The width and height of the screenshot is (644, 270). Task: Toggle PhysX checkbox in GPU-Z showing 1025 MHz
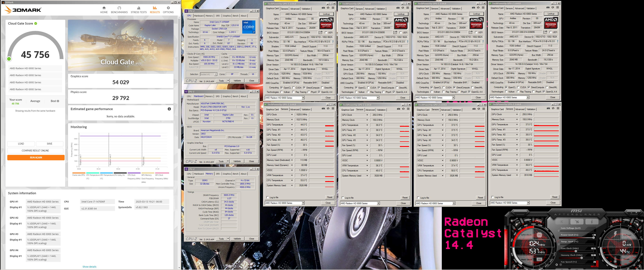click(x=309, y=92)
